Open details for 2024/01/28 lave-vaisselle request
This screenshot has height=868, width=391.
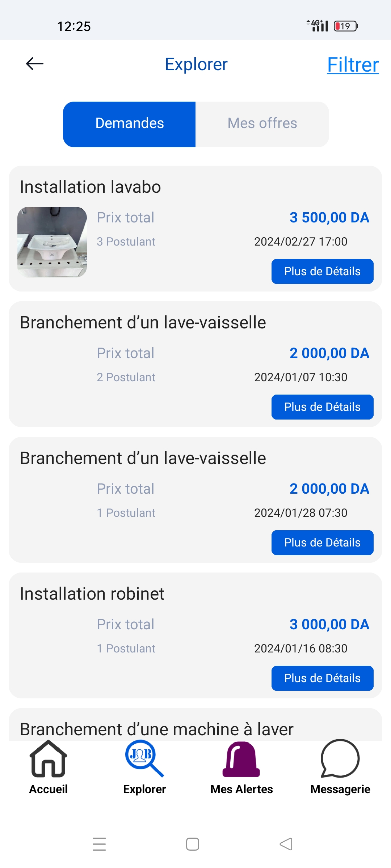pos(322,542)
